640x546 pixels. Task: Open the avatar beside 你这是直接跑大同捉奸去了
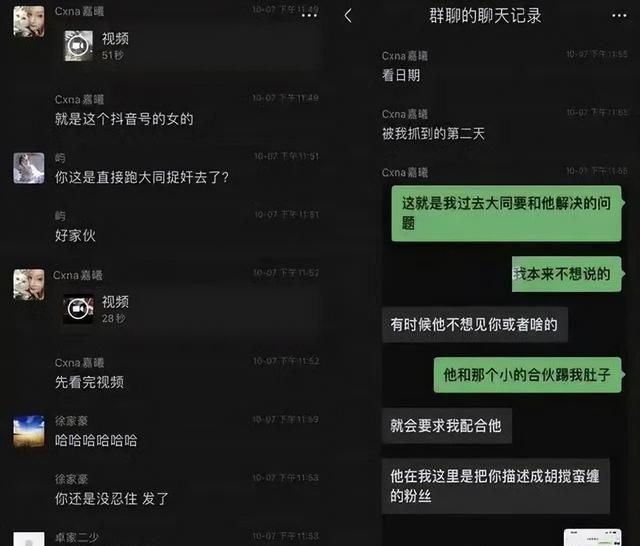pyautogui.click(x=29, y=168)
